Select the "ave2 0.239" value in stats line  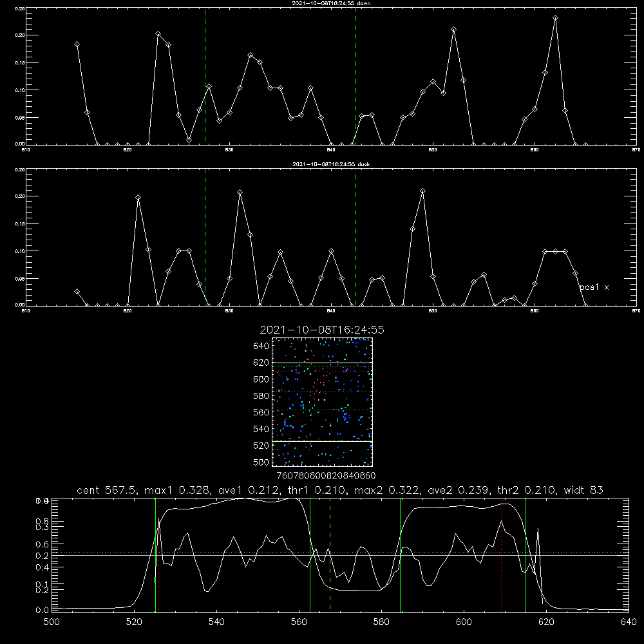click(x=458, y=490)
